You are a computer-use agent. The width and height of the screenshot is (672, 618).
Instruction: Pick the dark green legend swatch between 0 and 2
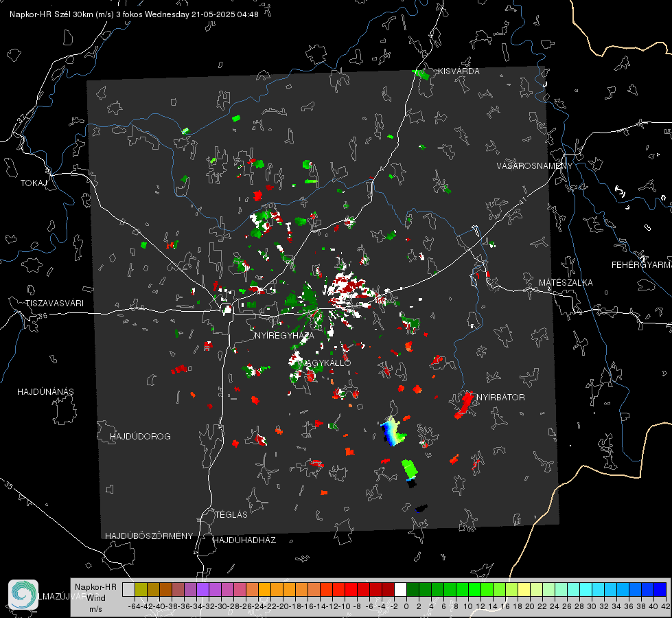[413, 589]
